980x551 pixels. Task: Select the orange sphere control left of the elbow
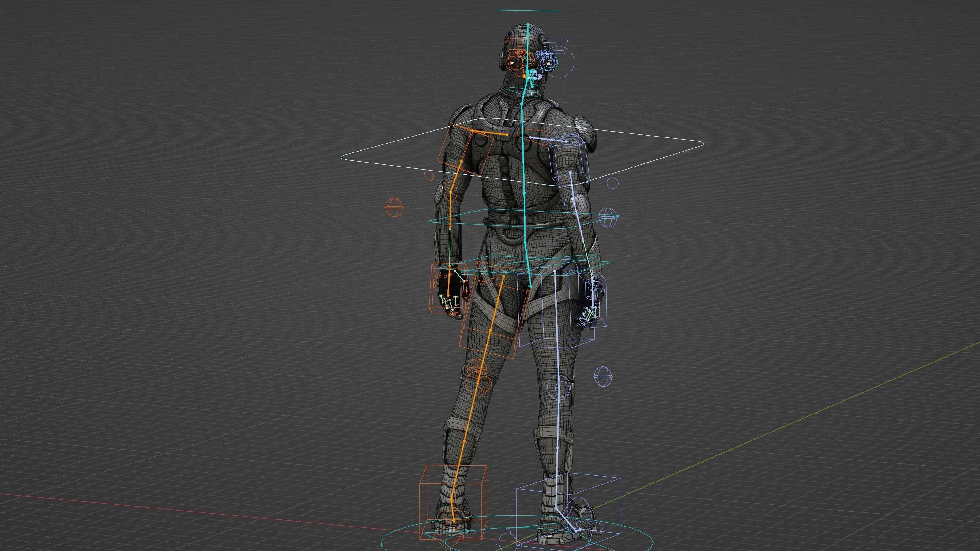point(394,207)
